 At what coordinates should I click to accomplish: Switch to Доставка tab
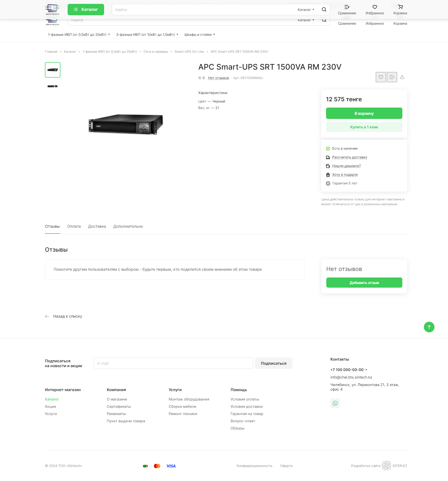97,226
